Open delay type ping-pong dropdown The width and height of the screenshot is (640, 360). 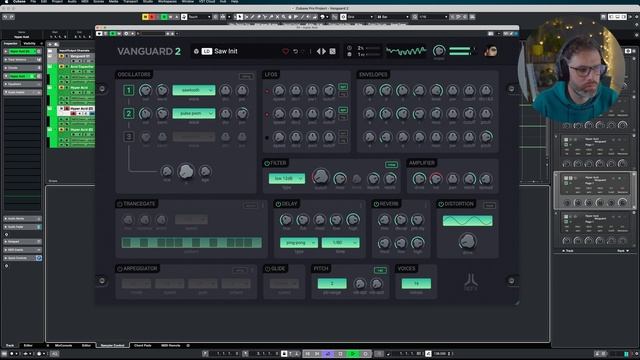pyautogui.click(x=299, y=243)
